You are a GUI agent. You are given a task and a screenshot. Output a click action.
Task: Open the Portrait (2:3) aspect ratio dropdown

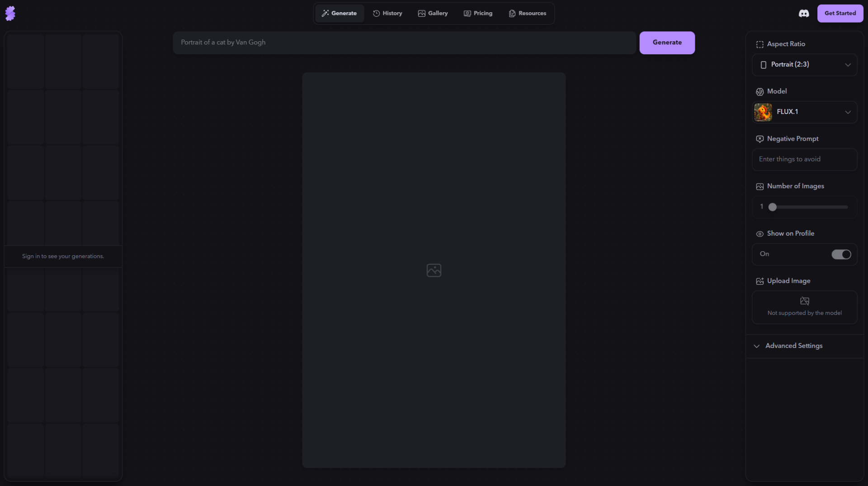tap(804, 65)
